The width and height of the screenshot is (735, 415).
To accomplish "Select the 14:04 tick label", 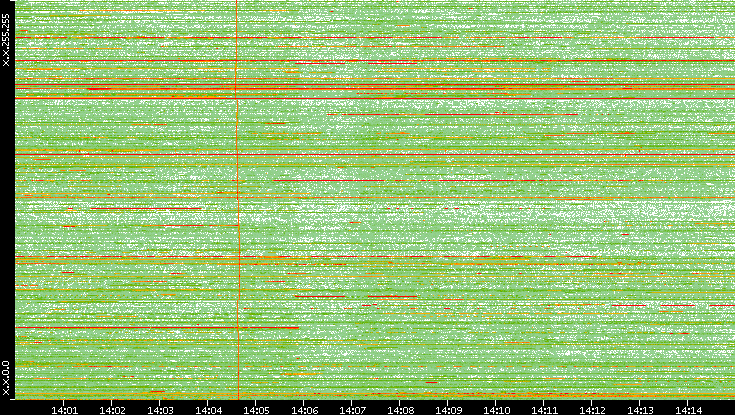I will pos(208,410).
